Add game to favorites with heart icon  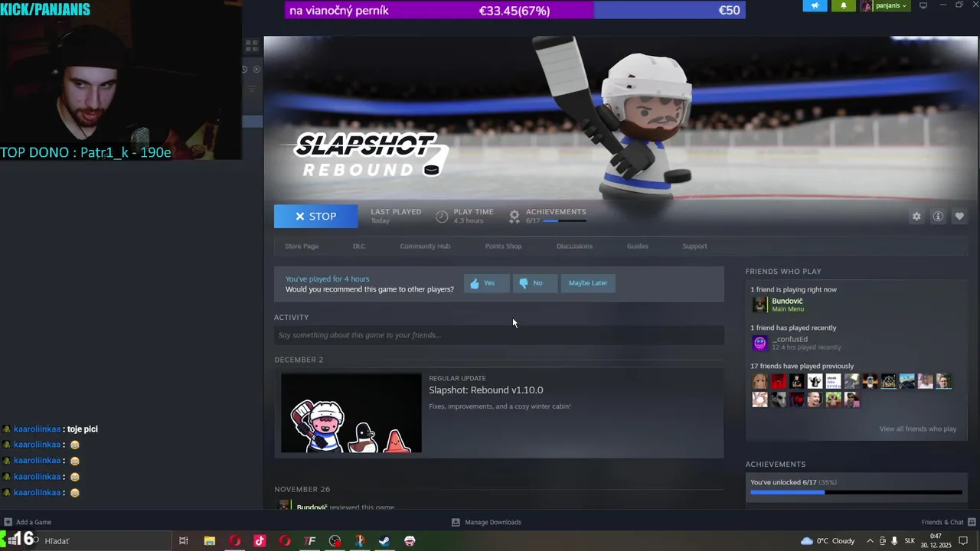coord(959,217)
